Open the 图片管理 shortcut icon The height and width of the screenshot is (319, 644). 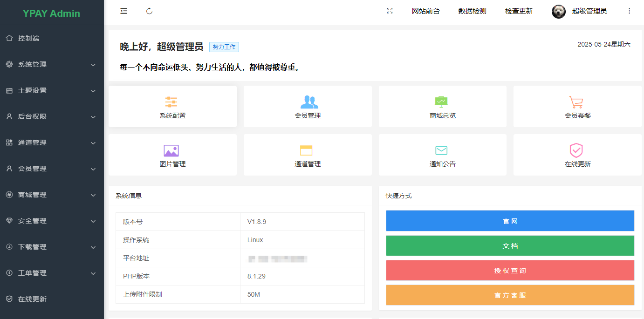pyautogui.click(x=172, y=155)
